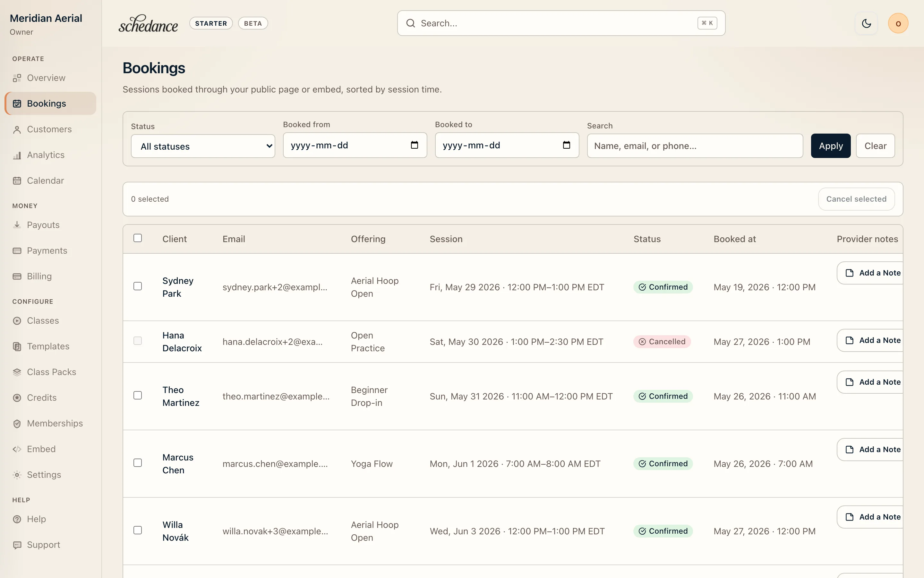924x578 pixels.
Task: Click the top global Search box
Action: 561,23
